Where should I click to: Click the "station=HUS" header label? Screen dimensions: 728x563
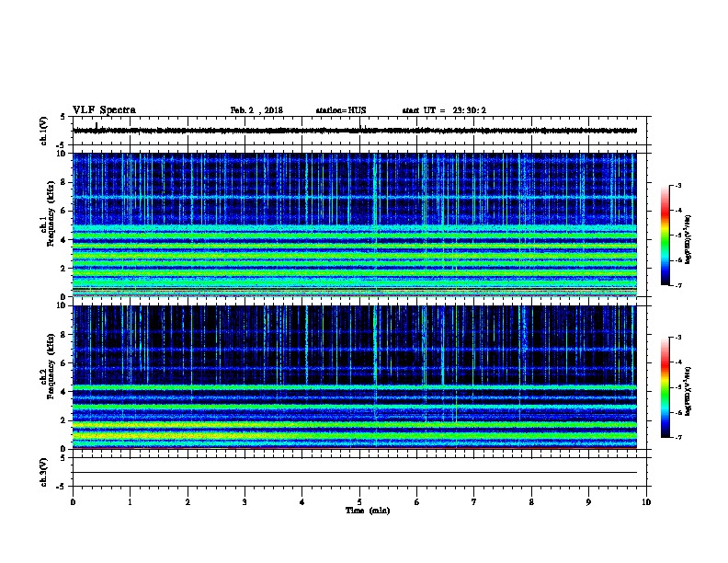click(341, 110)
